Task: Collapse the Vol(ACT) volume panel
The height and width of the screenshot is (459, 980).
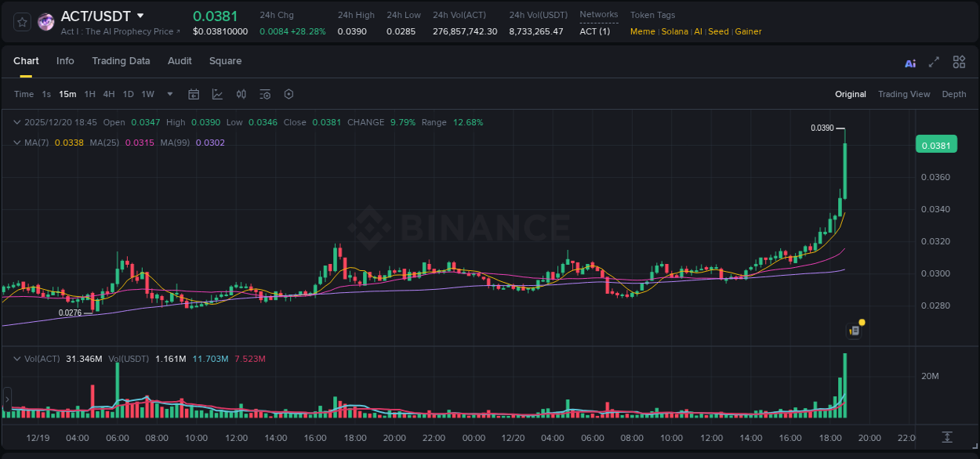Action: (x=17, y=358)
